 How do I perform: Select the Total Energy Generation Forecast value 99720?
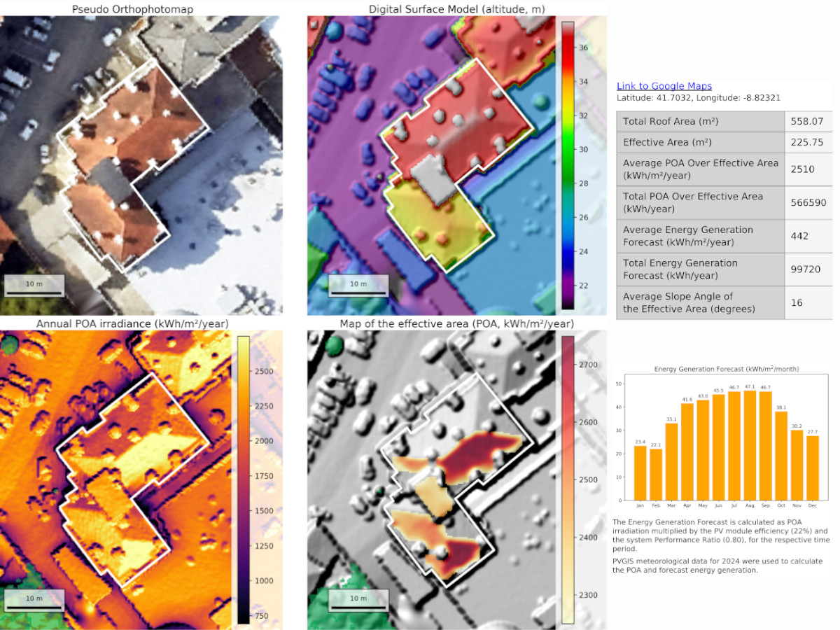805,269
